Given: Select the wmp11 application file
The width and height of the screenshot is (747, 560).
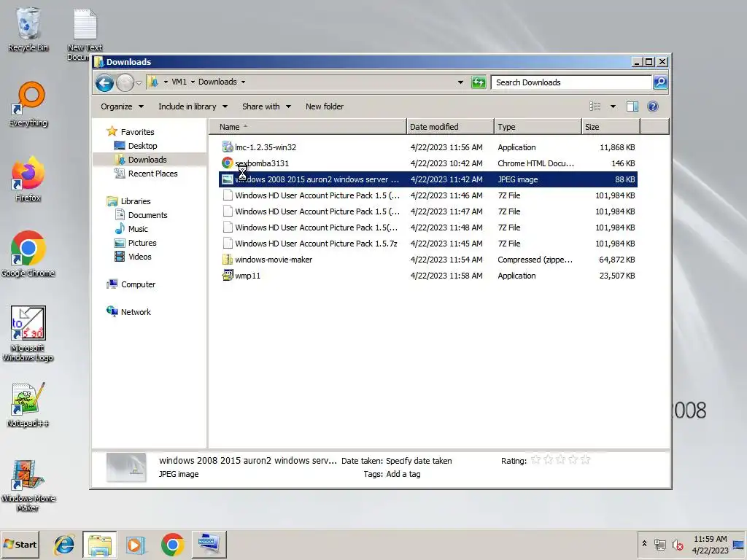Looking at the screenshot, I should tap(427, 276).
